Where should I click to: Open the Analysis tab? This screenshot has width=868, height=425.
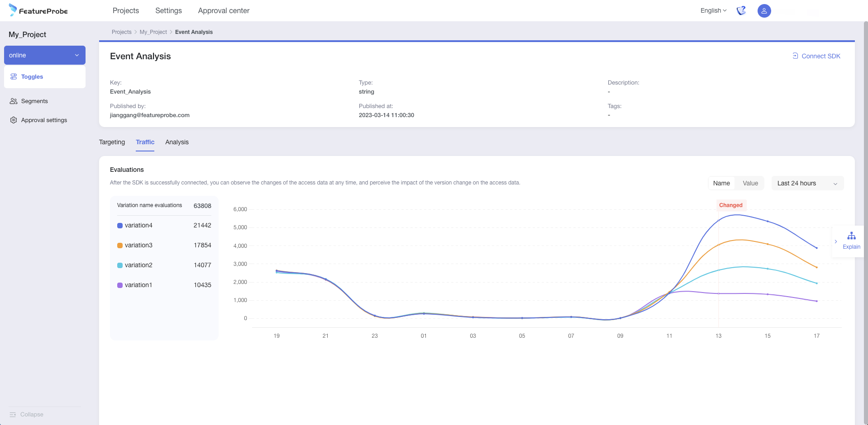(177, 142)
